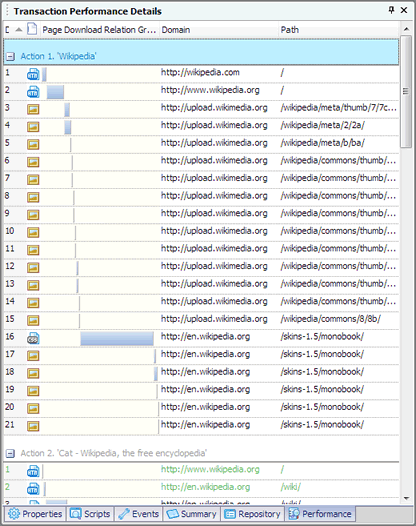416x526 pixels.
Task: Select upload.wikimedia.org domain in row 13
Action: coord(214,284)
